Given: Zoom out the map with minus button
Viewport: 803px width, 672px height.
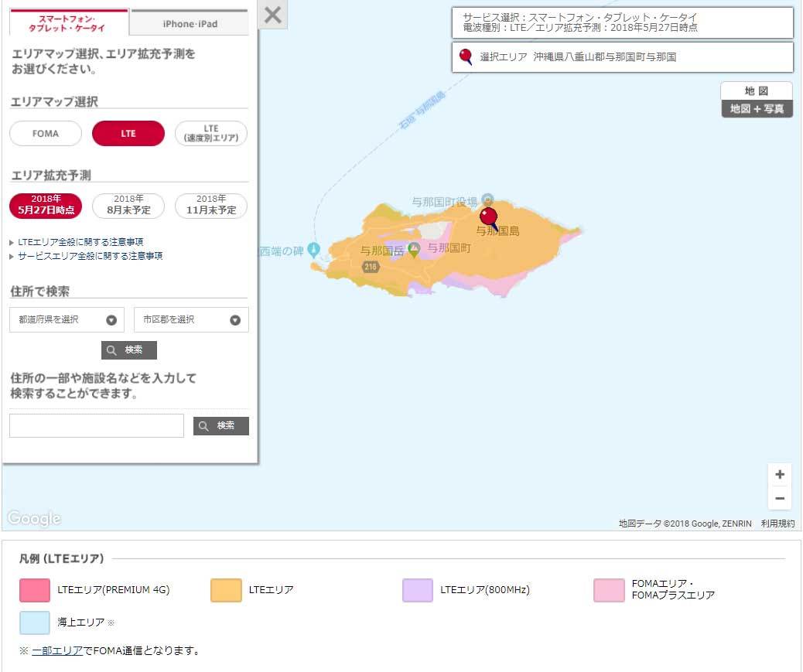Looking at the screenshot, I should (x=779, y=499).
